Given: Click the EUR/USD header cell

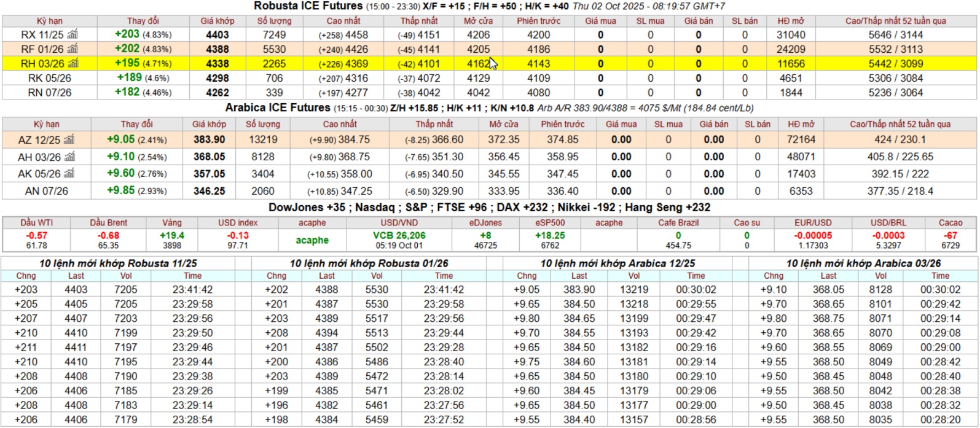Looking at the screenshot, I should click(813, 223).
